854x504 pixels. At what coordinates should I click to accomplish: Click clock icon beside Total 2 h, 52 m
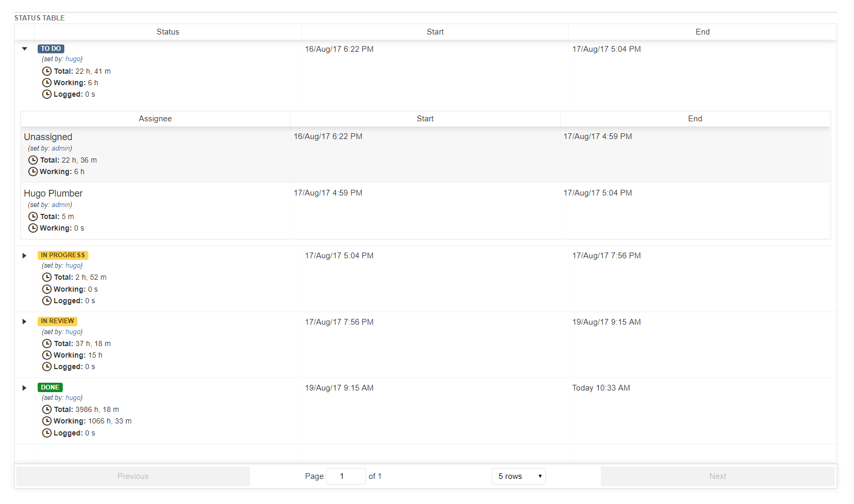[47, 277]
